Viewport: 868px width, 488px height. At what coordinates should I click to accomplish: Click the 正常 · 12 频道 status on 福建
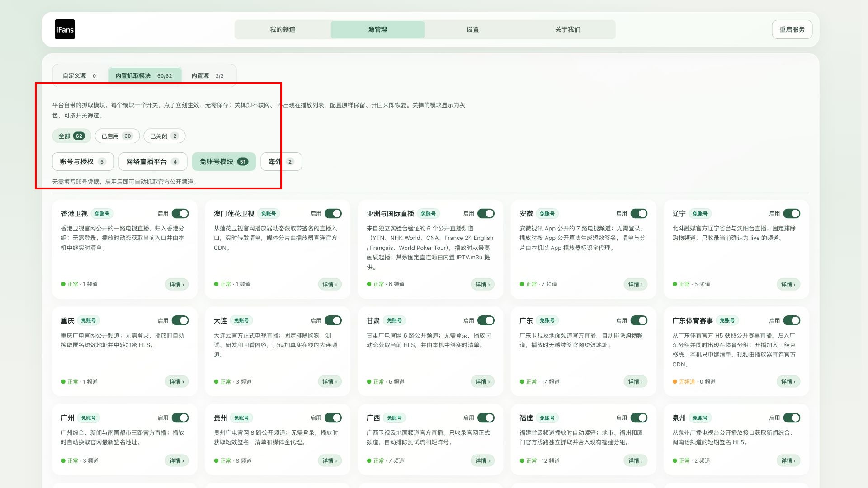pos(540,461)
